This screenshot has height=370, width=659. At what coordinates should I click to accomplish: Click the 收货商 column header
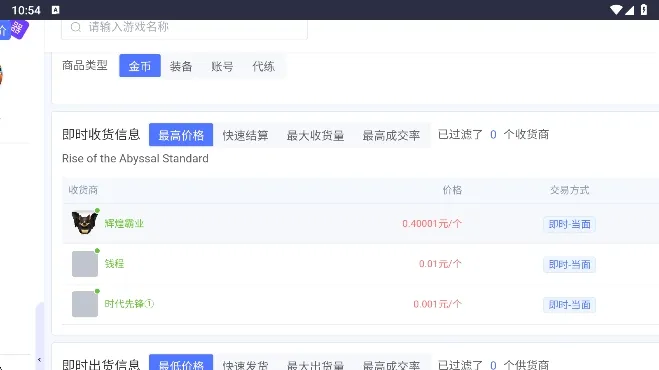click(83, 190)
